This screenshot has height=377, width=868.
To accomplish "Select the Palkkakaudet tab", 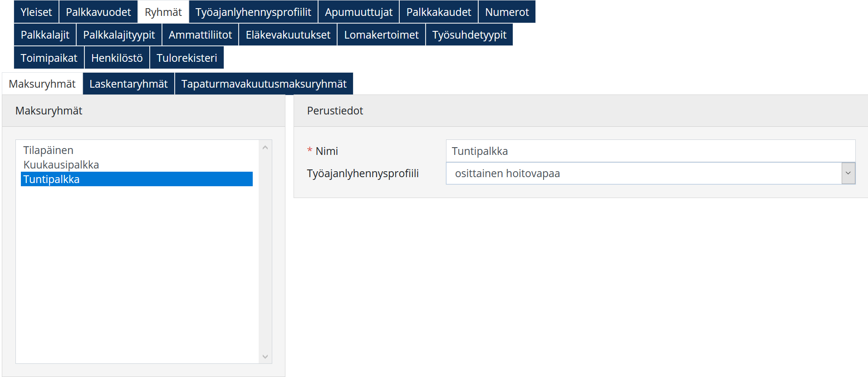I will click(x=438, y=12).
